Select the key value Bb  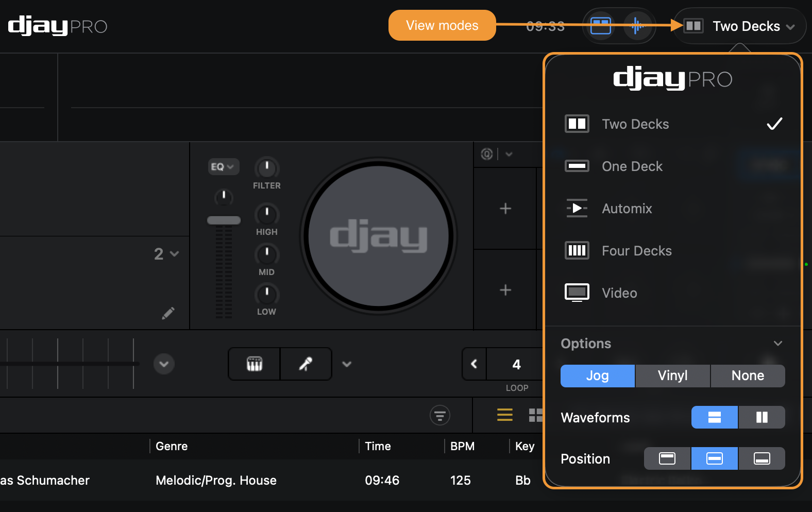coord(523,481)
